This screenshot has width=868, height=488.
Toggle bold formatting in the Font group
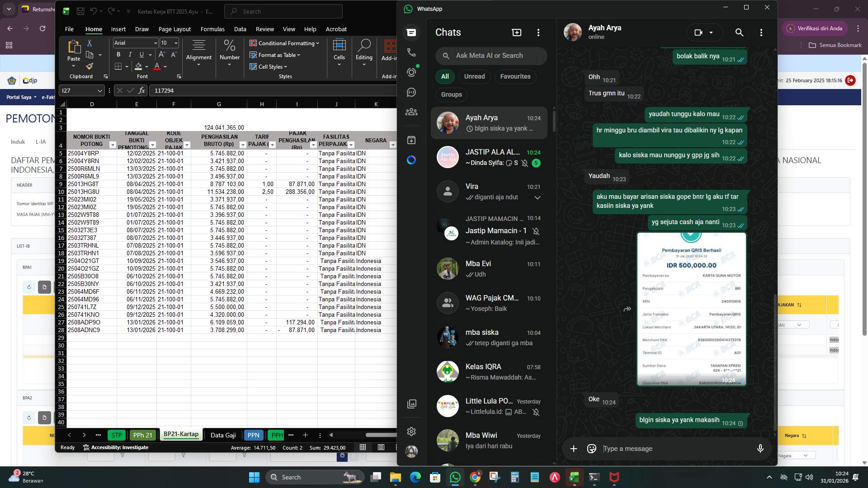[x=118, y=54]
